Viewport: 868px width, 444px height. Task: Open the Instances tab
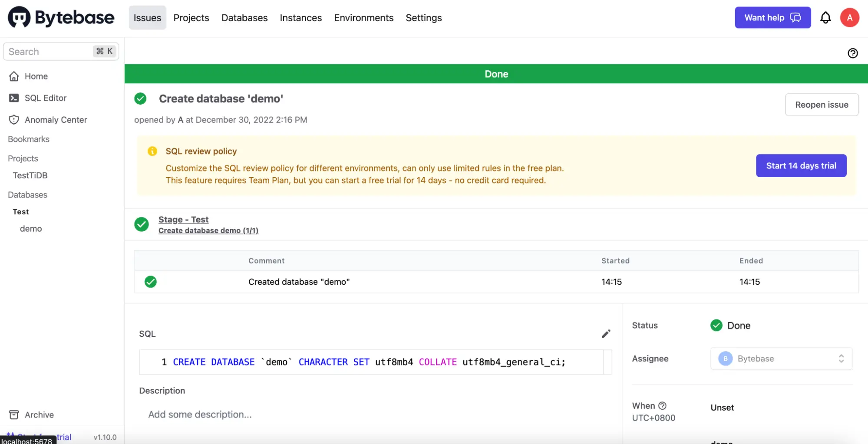pyautogui.click(x=301, y=18)
